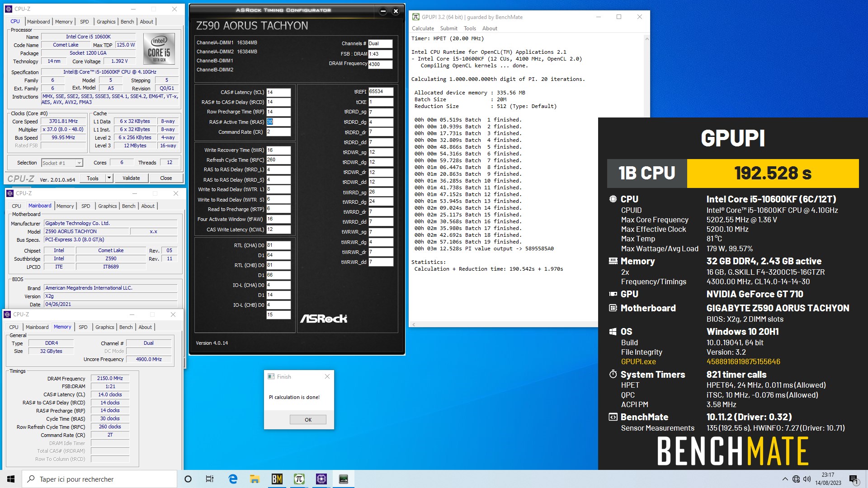Click ASRock logo in Timing Configurator
Viewport: 868px width, 488px height.
(324, 319)
